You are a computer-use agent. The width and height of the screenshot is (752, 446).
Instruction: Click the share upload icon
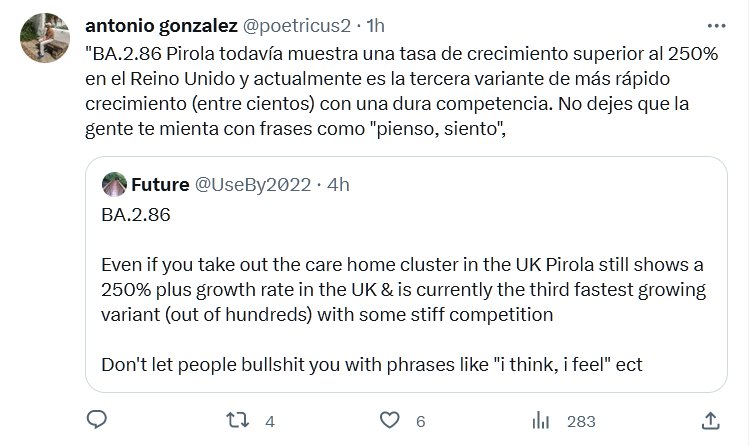[x=710, y=418]
